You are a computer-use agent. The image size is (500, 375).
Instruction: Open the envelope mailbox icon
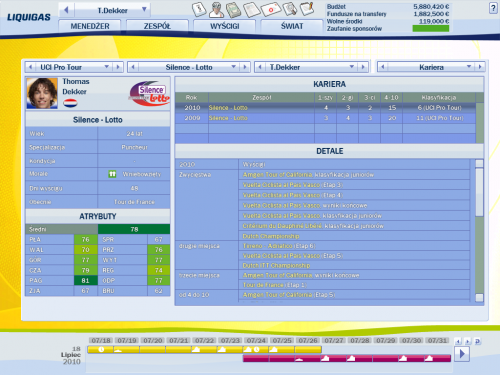(x=271, y=9)
